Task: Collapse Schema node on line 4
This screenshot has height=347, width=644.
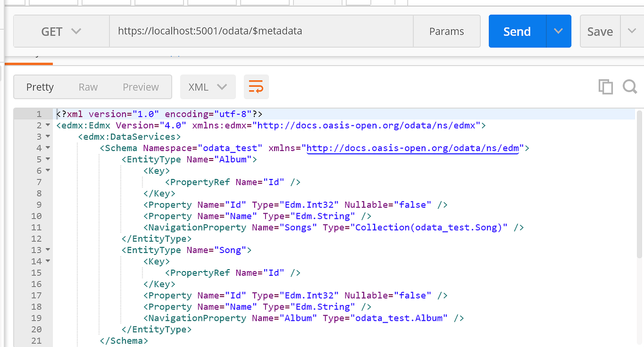Action: (x=47, y=149)
